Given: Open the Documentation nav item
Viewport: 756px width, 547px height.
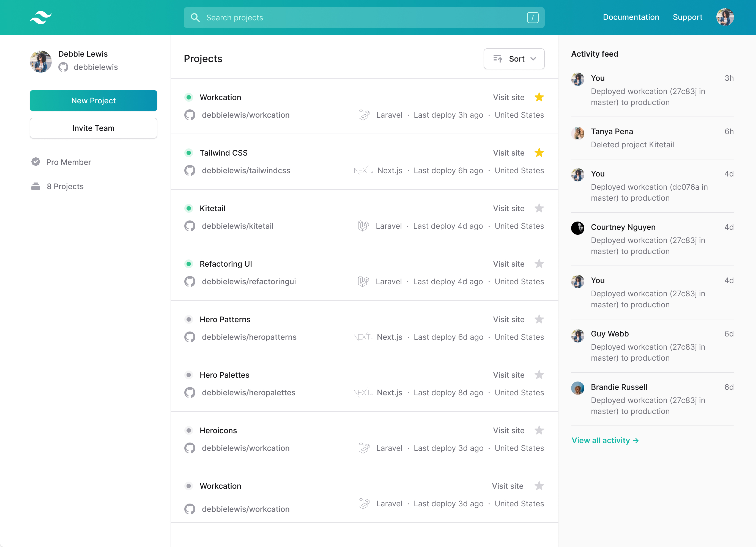Looking at the screenshot, I should (x=631, y=17).
